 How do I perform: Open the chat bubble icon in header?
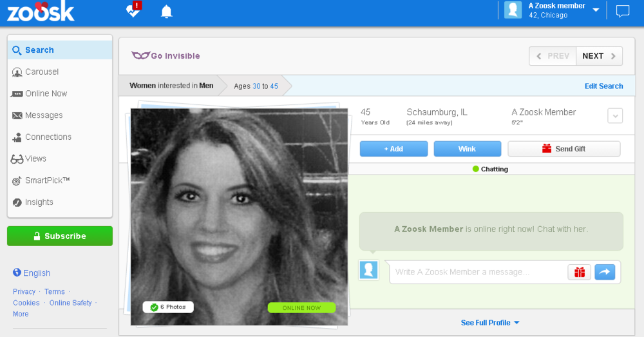coord(623,11)
